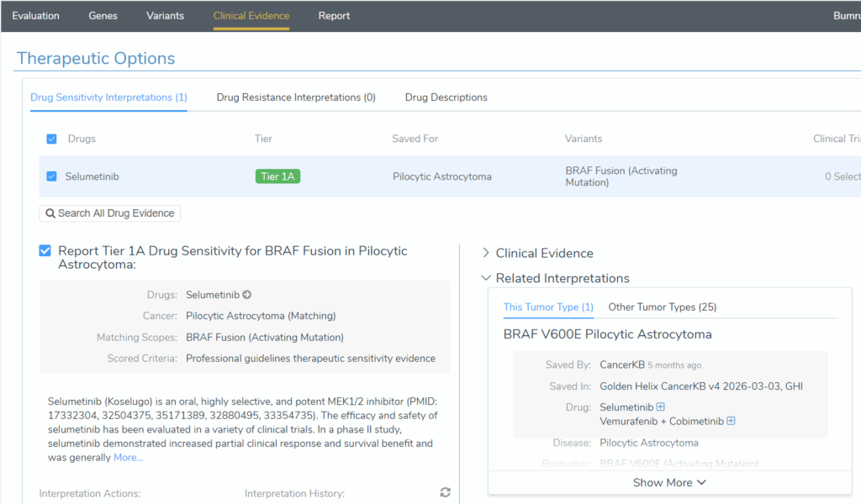Open the Evaluation tab

pyautogui.click(x=35, y=16)
